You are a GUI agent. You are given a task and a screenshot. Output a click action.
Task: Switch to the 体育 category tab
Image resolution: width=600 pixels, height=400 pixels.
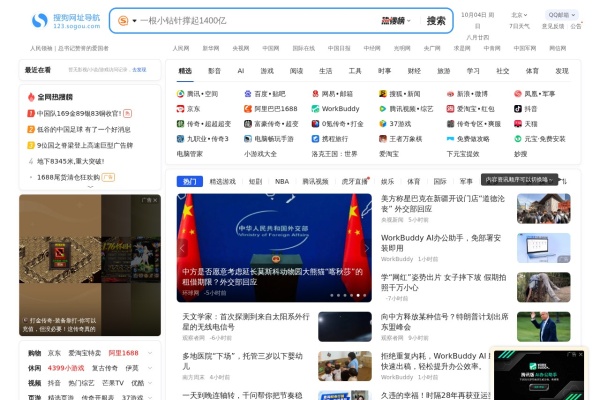(x=532, y=71)
